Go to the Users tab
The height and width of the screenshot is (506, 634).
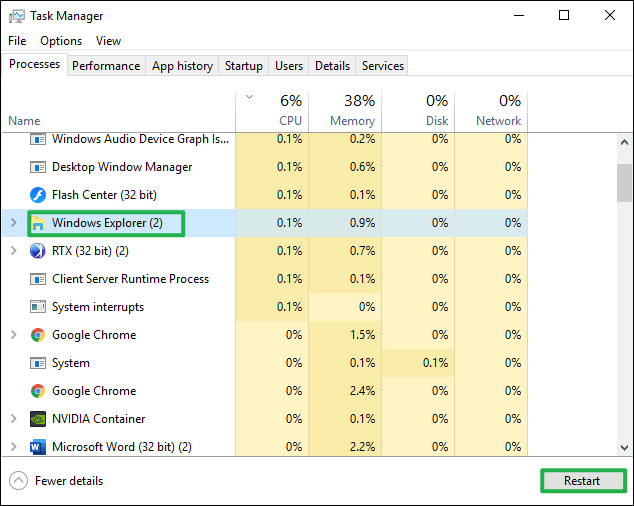point(289,66)
